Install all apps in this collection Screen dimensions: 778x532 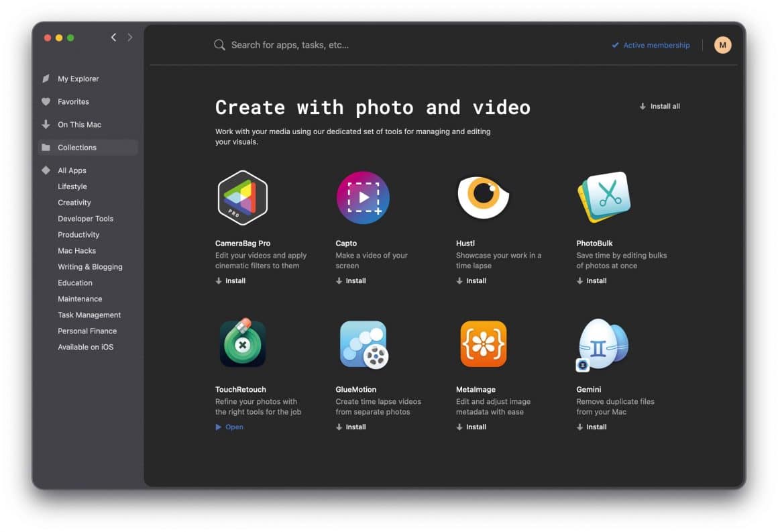[x=659, y=106]
